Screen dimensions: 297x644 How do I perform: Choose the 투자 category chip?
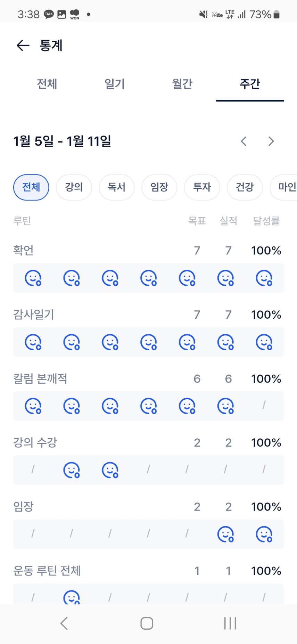[202, 187]
